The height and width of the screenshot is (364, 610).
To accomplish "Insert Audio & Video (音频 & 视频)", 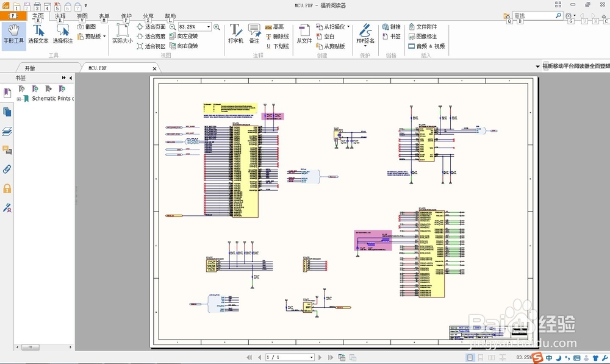I will point(426,46).
